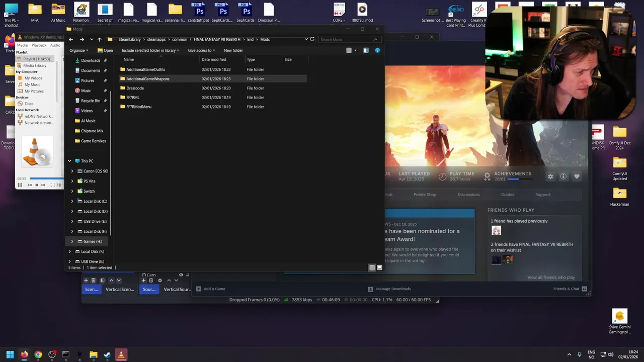Open the Organize dropdown menu
The width and height of the screenshot is (644, 362).
(79, 50)
